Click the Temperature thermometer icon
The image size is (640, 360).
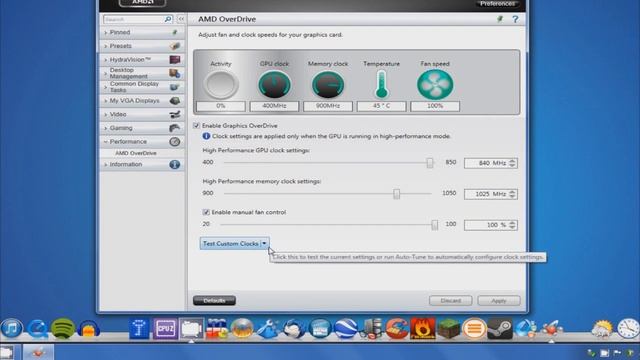381,84
